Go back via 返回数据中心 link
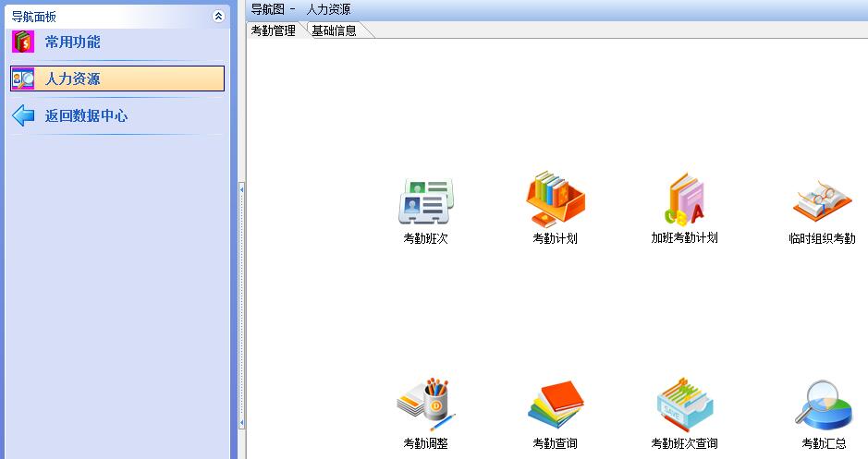Viewport: 868px width, 459px height. pos(86,115)
